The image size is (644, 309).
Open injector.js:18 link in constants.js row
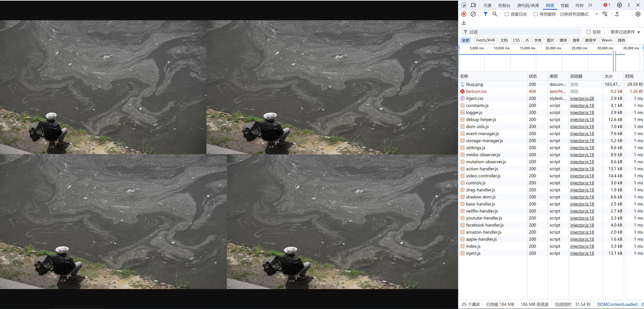coord(582,105)
